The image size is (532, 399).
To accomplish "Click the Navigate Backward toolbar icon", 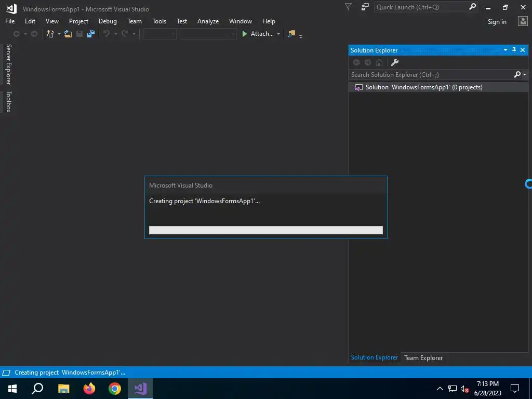I will pyautogui.click(x=16, y=34).
